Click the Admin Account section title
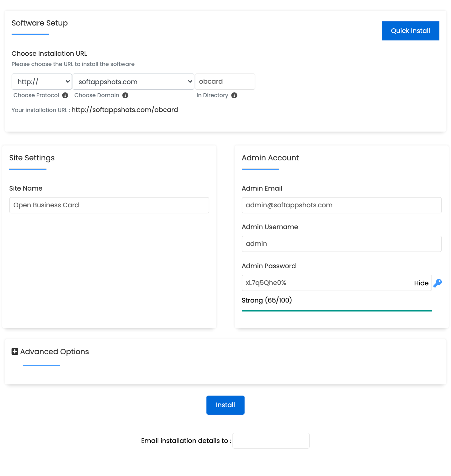Viewport: 451px width, 476px height. pyautogui.click(x=270, y=158)
